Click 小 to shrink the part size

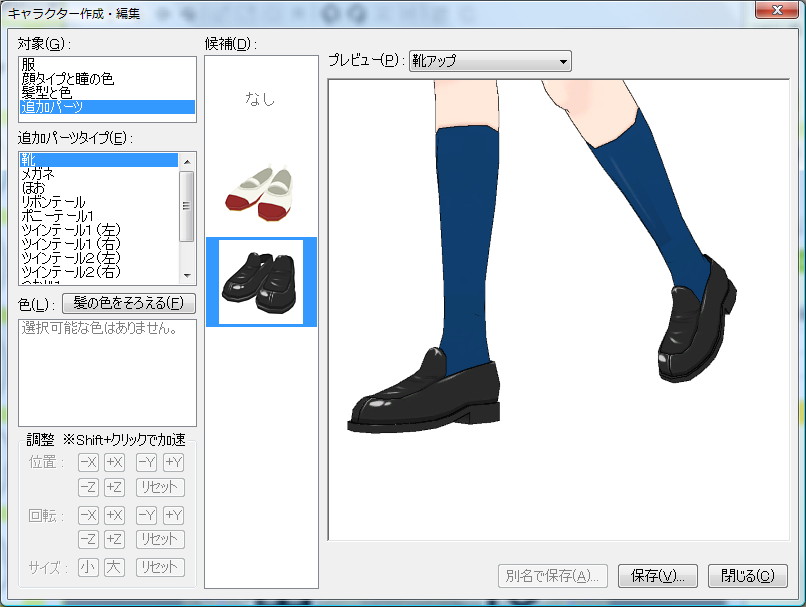88,566
